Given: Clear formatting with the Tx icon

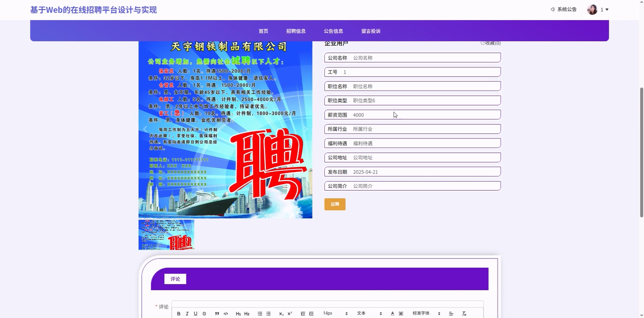Looking at the screenshot, I should pyautogui.click(x=464, y=314).
